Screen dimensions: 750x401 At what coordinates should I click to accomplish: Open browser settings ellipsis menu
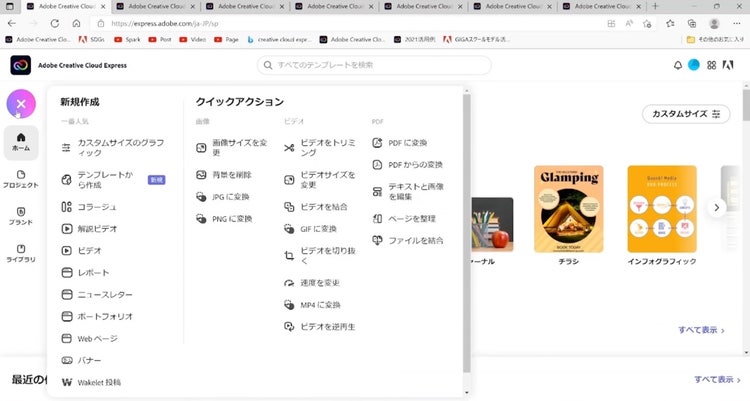click(737, 23)
